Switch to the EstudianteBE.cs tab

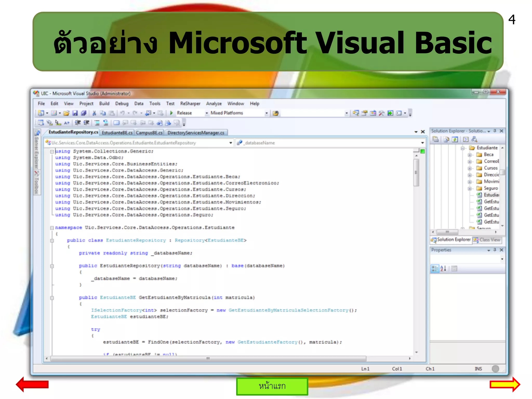pyautogui.click(x=117, y=133)
